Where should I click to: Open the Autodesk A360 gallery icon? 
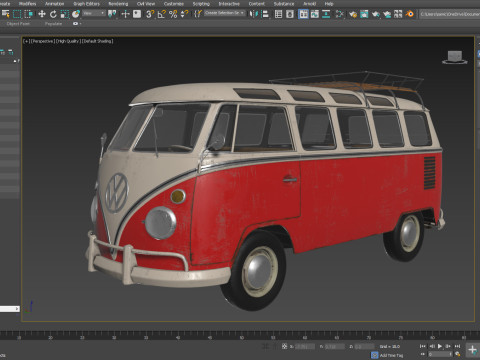[398, 14]
